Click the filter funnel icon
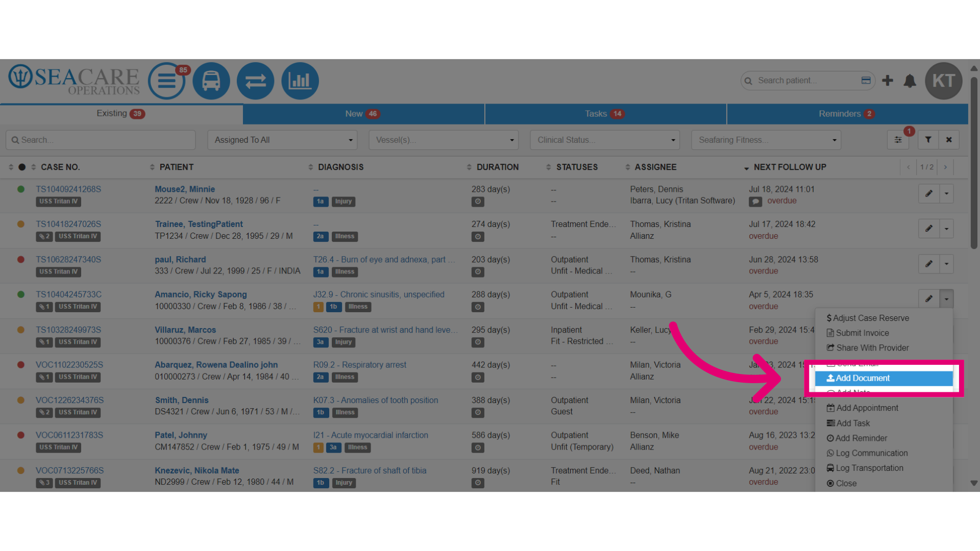Image resolution: width=980 pixels, height=551 pixels. (928, 140)
